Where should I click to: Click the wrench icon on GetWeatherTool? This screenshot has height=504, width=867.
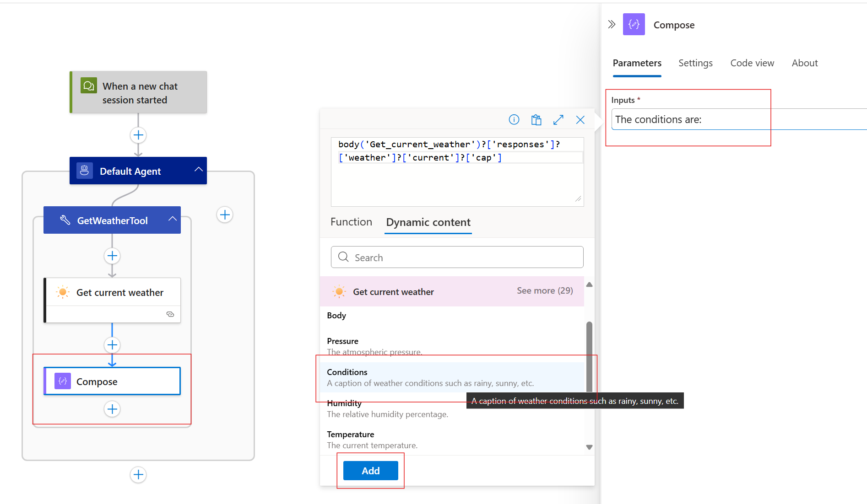(65, 220)
